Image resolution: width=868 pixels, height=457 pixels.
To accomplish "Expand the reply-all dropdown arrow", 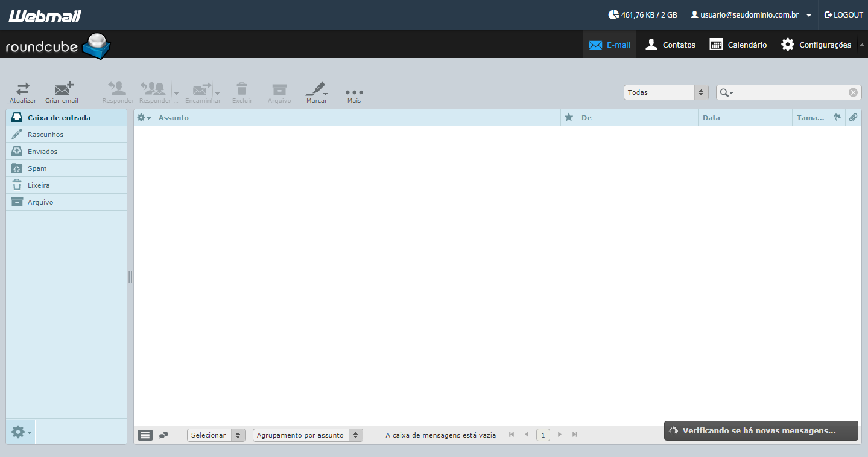I will [176, 94].
